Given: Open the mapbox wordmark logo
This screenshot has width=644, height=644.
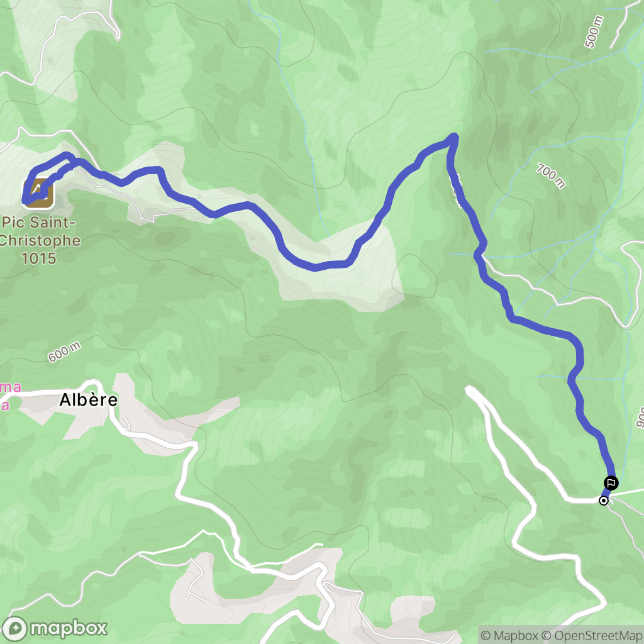Looking at the screenshot, I should [69, 628].
